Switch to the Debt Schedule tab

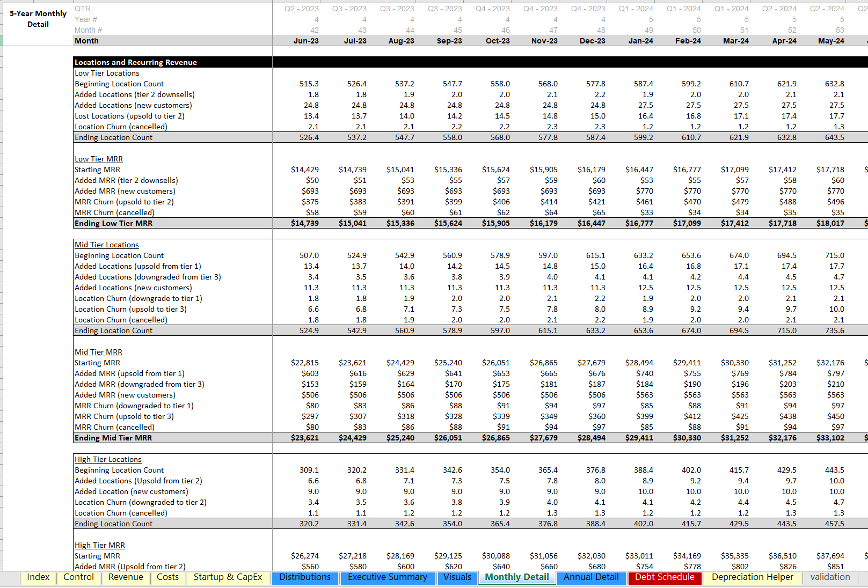[x=665, y=577]
